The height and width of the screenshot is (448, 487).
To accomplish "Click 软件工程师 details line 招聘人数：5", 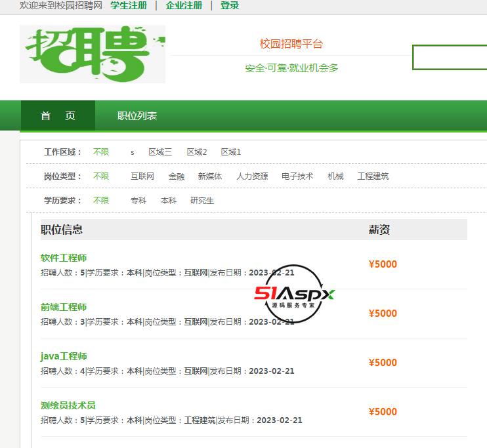I will [x=167, y=273].
